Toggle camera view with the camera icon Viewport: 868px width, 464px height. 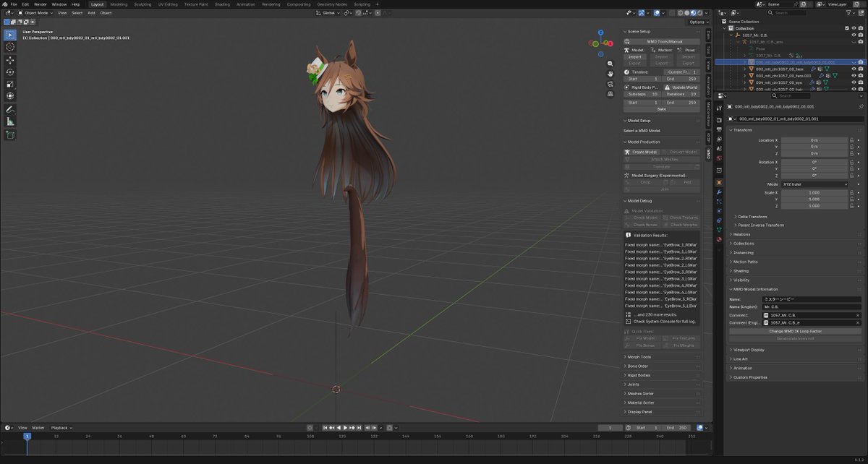(611, 83)
